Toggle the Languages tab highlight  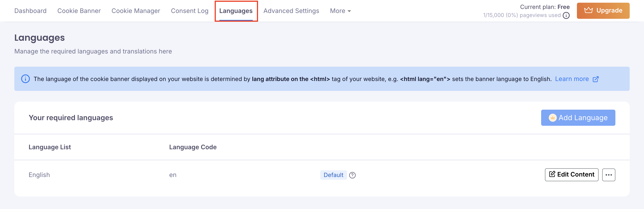point(236,11)
